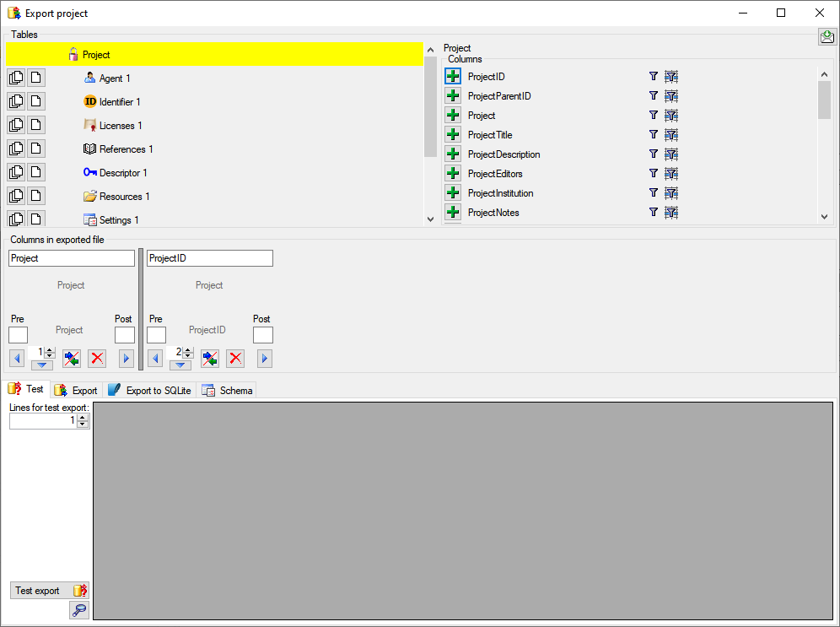Click transformation icon for ProjectID column
840x627 pixels.
(x=209, y=358)
